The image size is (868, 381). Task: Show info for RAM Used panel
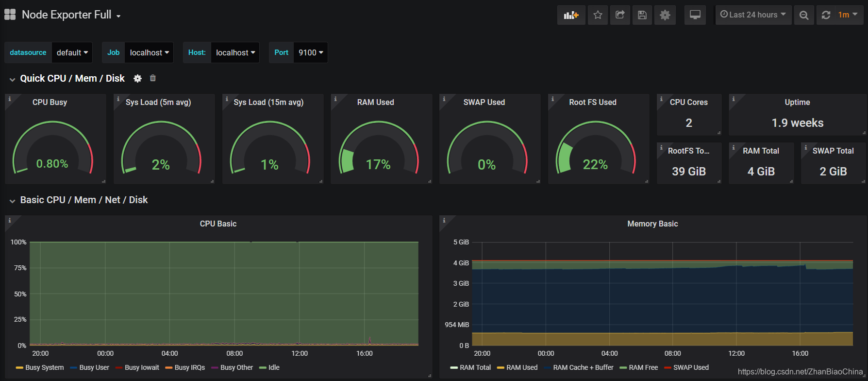(x=335, y=99)
